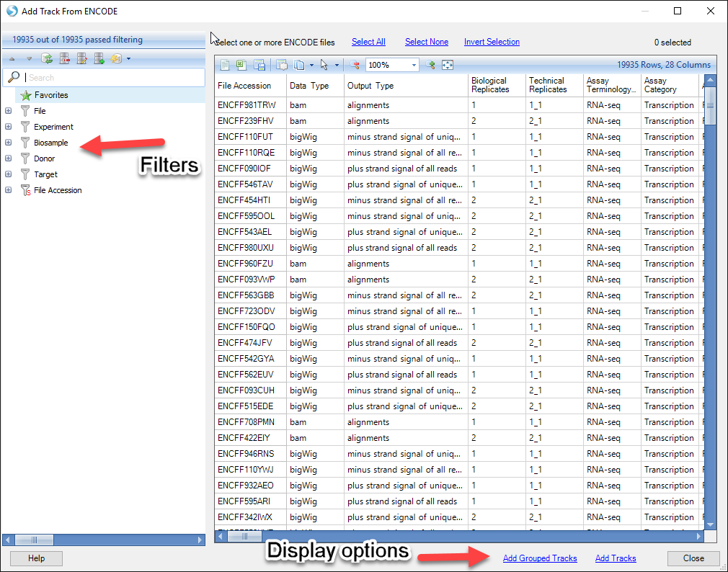Expand the Experiment filter node
Image resolution: width=728 pixels, height=572 pixels.
pyautogui.click(x=9, y=127)
